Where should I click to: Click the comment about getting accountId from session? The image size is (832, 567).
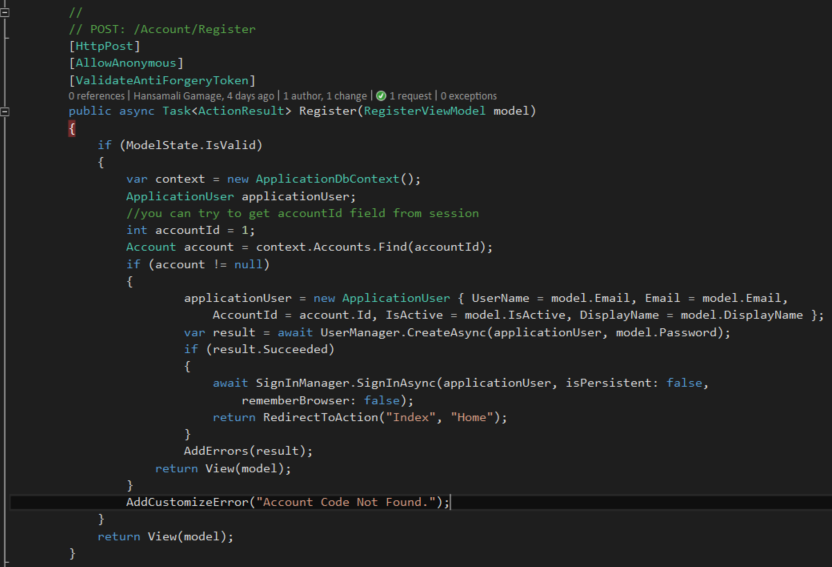302,213
